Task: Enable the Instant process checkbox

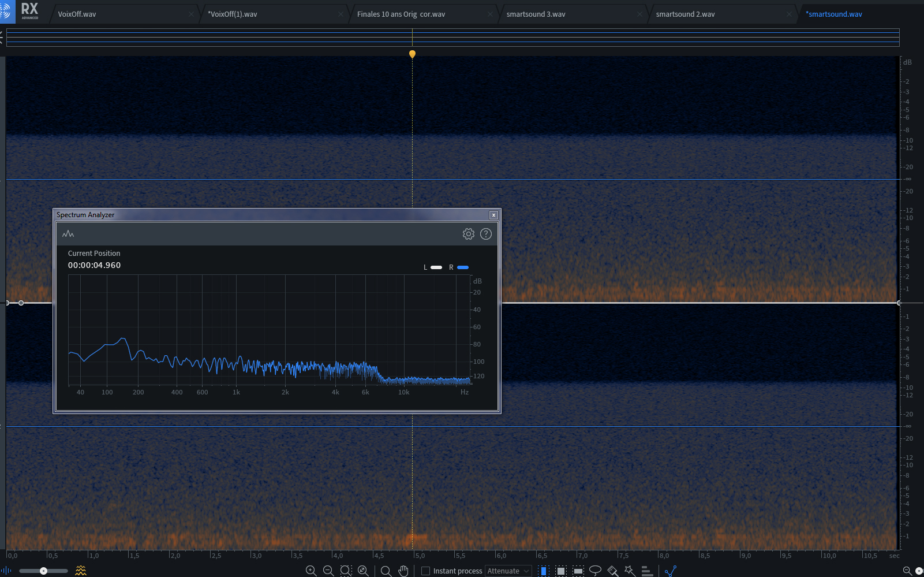Action: [x=426, y=571]
